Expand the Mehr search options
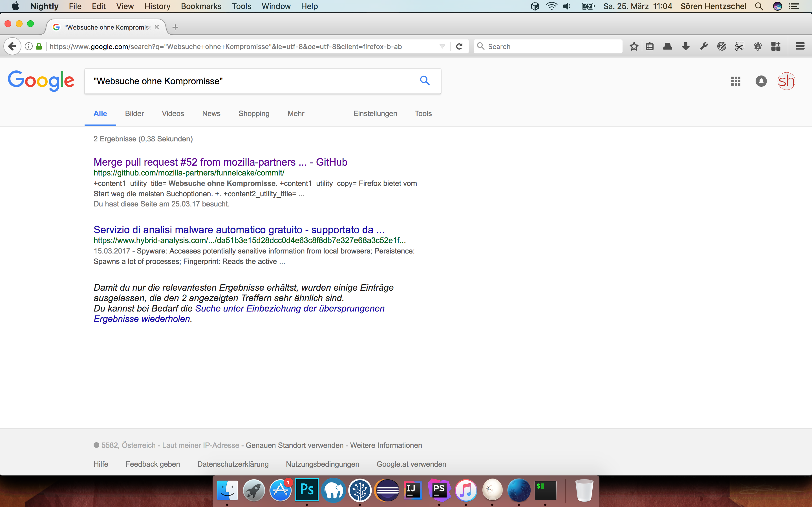Screen dimensions: 812x507 295,114
